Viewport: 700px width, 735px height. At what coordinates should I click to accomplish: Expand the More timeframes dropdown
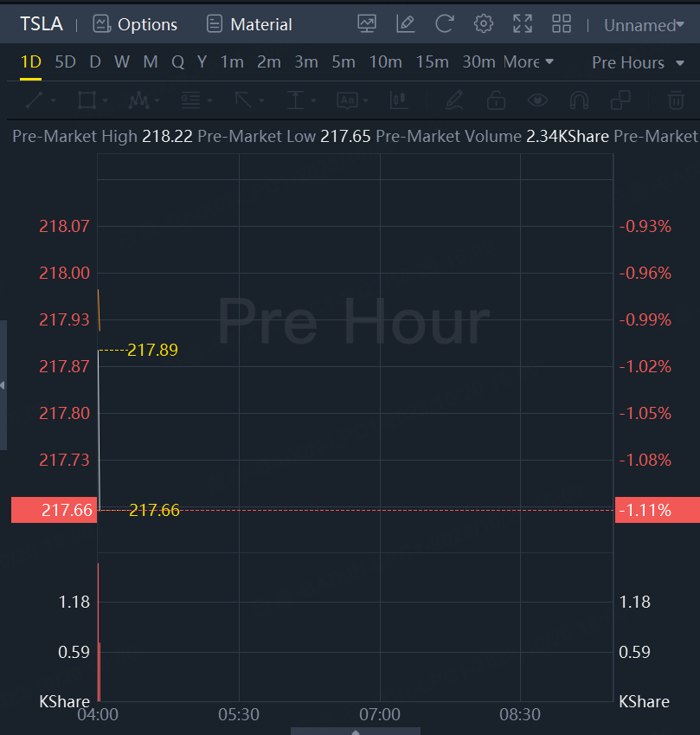pos(528,62)
